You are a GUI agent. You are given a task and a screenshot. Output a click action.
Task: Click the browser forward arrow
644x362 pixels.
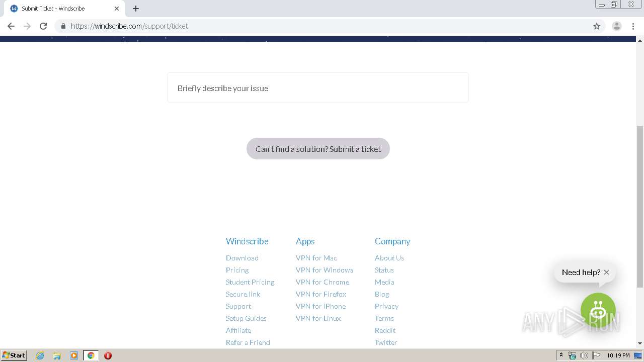coord(27,26)
